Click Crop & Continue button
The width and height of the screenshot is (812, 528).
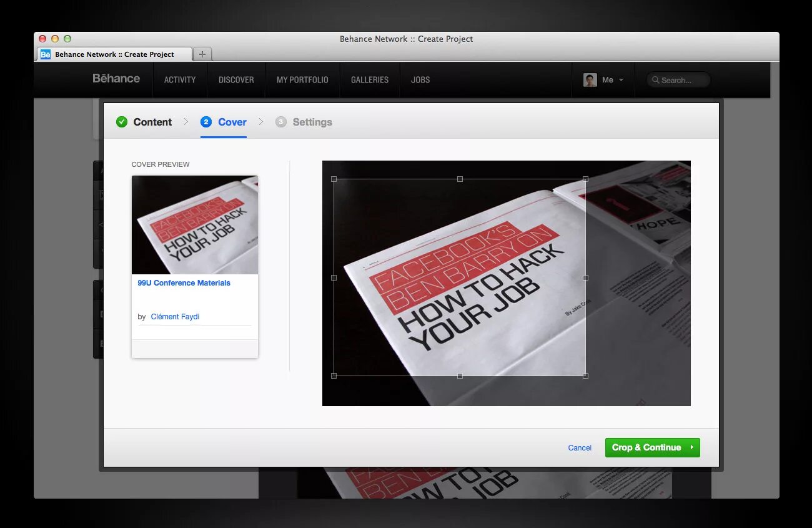(x=653, y=447)
